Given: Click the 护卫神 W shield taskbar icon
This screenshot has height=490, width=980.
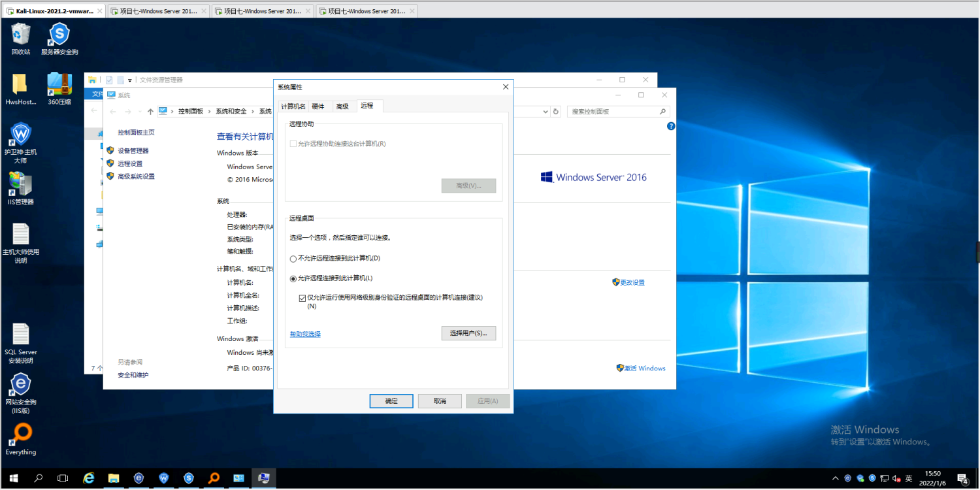Looking at the screenshot, I should pos(163,478).
